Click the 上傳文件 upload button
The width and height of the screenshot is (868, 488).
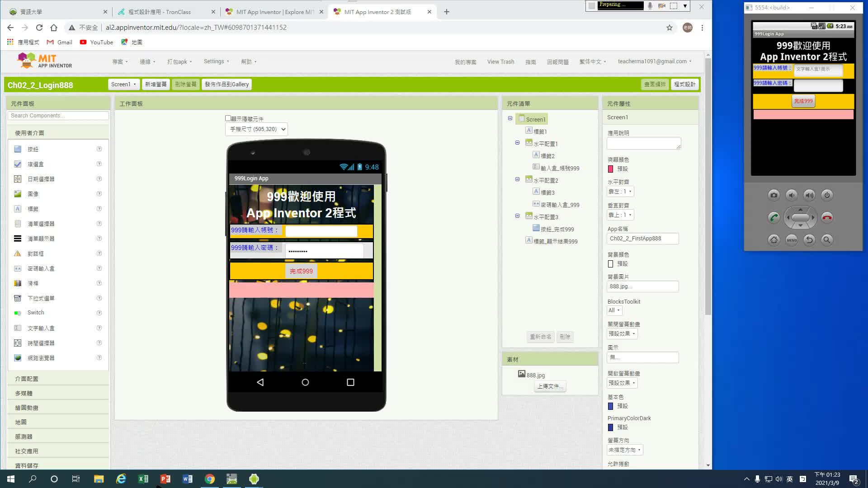(x=550, y=387)
